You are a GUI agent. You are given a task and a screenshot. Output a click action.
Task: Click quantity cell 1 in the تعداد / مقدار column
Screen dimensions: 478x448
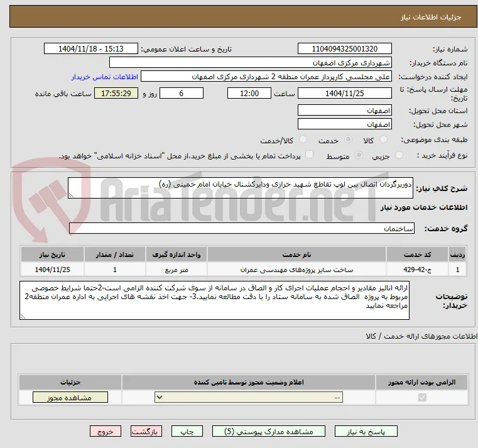point(114,270)
